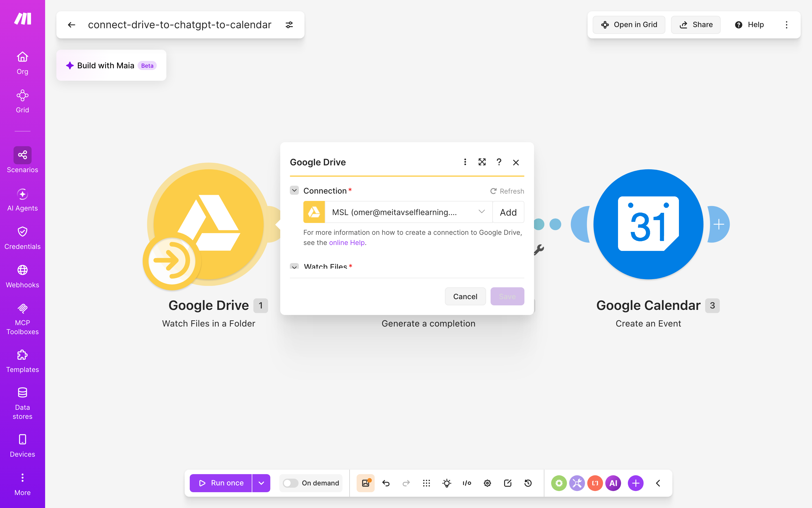The width and height of the screenshot is (812, 508).
Task: Click the scenario name connect-drive-to-chatgpt-to-calendar
Action: [180, 25]
